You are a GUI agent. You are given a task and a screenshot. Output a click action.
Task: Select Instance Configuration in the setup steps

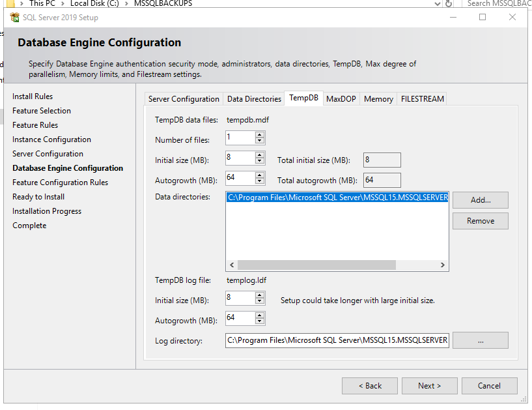point(51,139)
